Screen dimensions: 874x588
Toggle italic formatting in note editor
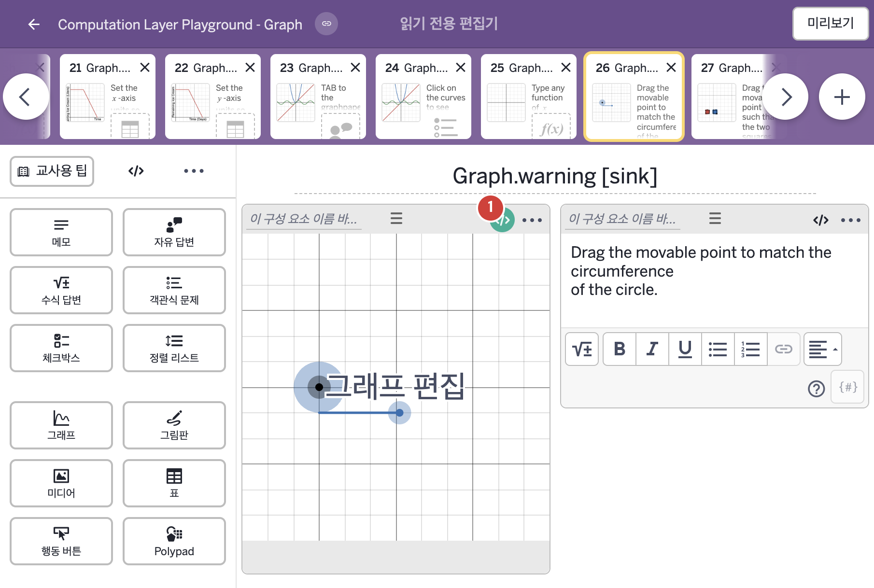tap(652, 349)
